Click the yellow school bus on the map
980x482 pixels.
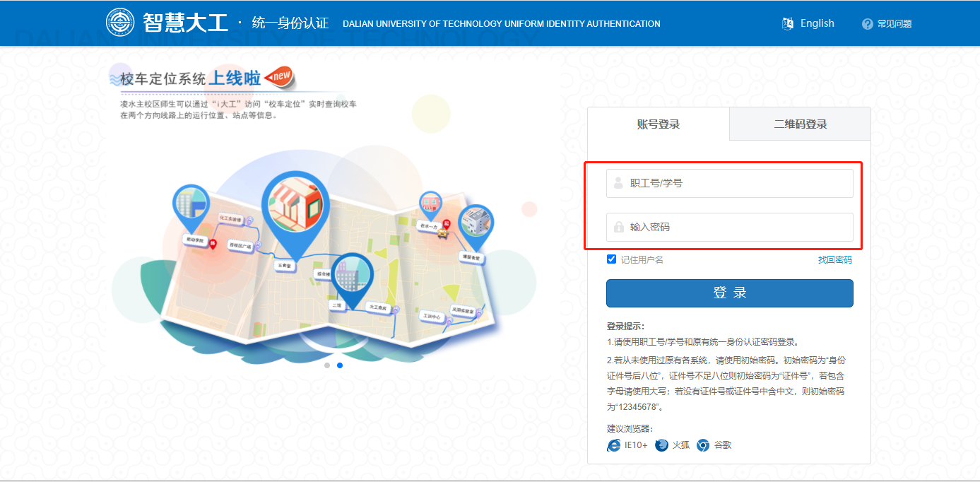[442, 233]
